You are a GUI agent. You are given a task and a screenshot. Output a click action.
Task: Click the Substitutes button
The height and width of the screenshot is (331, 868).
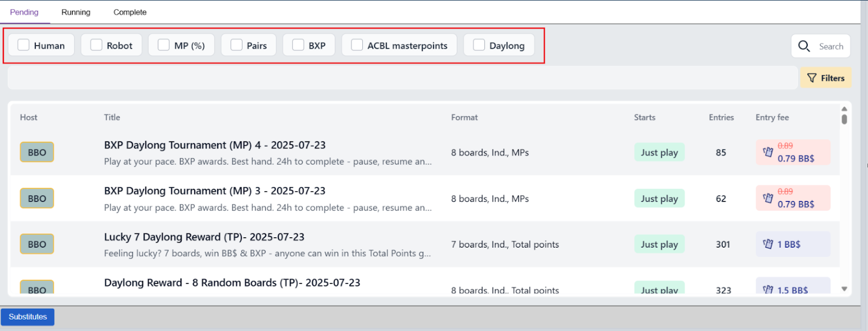tap(28, 317)
